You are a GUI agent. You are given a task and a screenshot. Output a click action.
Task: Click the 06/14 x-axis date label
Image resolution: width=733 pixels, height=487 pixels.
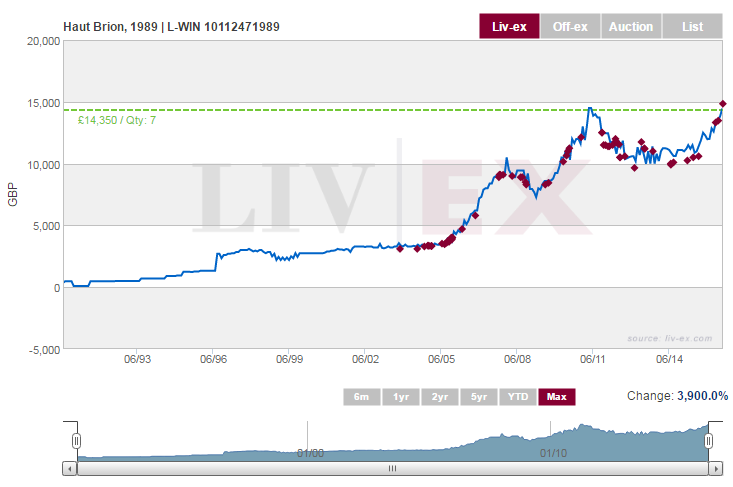click(x=669, y=359)
